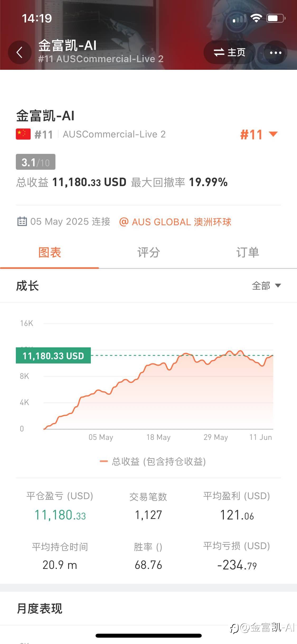Screen dimensions: 297x644
Task: Open the three-dot more options menu
Action: (275, 52)
